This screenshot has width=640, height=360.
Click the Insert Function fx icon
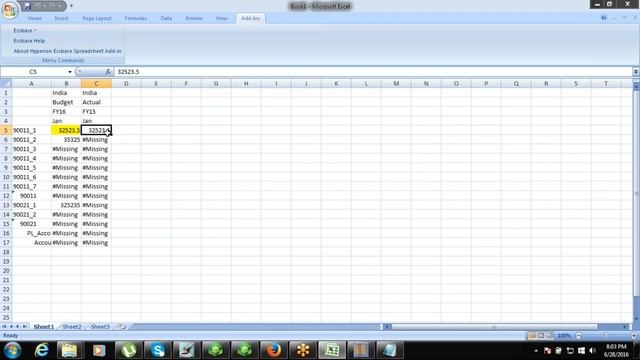[x=108, y=72]
